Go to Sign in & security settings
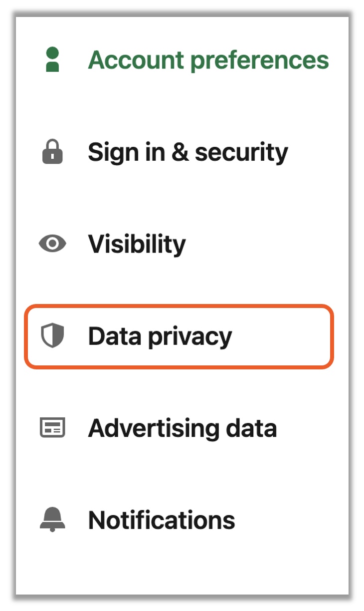The height and width of the screenshot is (611, 364). [182, 152]
